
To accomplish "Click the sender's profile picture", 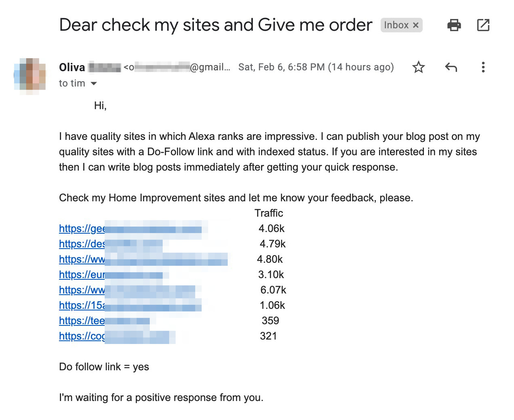I will [29, 76].
